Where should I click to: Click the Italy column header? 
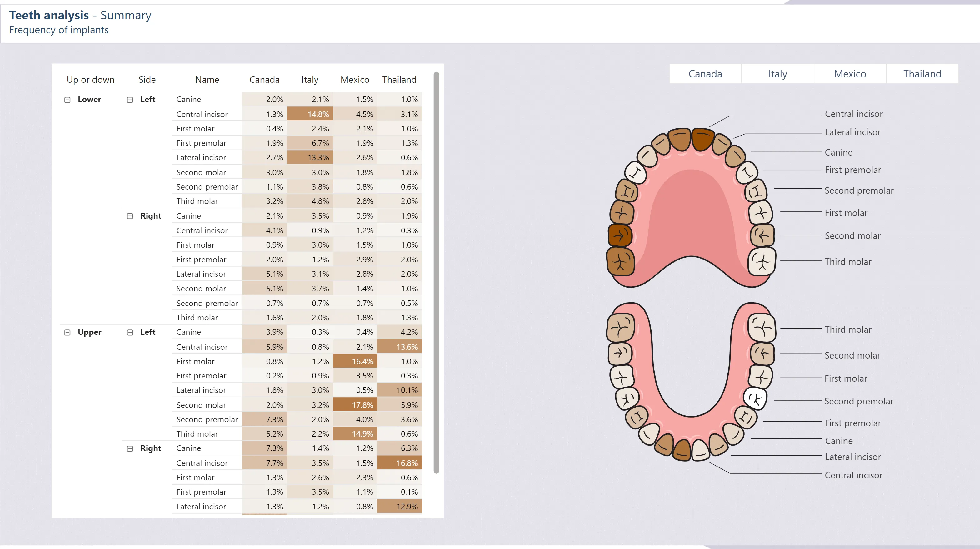[x=310, y=79]
